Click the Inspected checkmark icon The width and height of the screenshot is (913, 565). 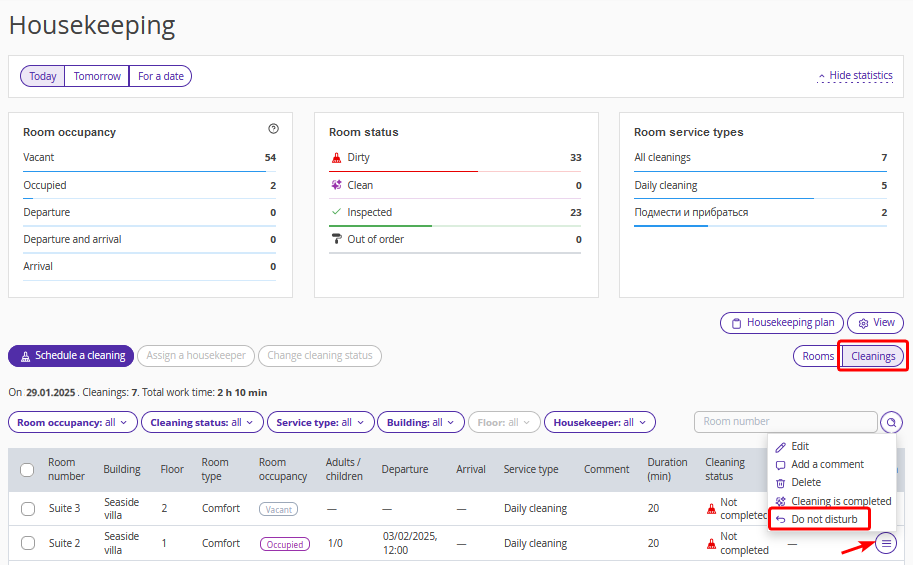[x=336, y=212]
